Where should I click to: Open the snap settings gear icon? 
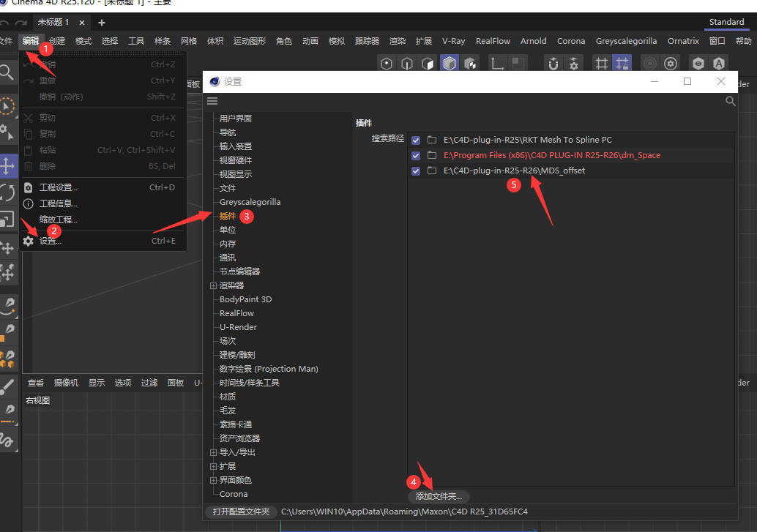575,64
